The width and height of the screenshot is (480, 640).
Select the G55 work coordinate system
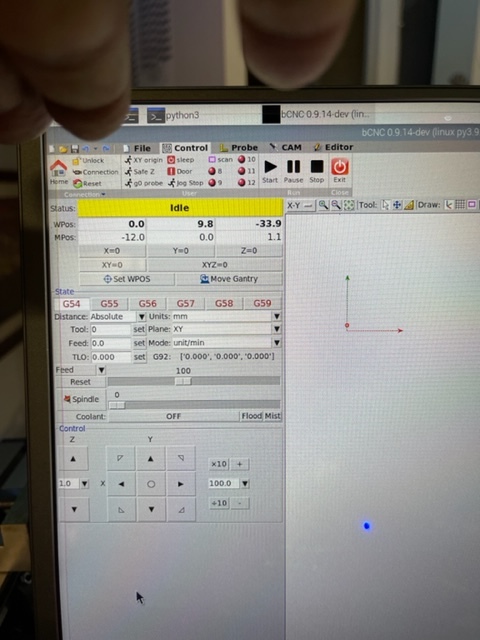(x=109, y=304)
